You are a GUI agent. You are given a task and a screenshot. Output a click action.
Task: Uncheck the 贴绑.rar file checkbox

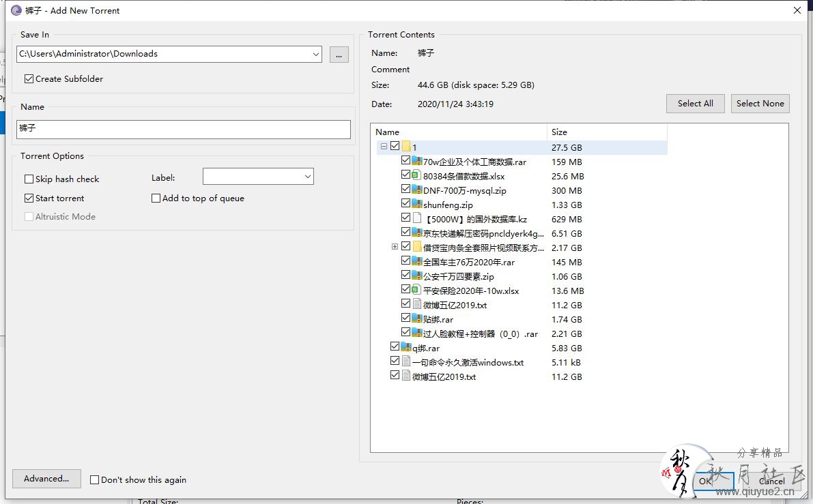tap(405, 318)
